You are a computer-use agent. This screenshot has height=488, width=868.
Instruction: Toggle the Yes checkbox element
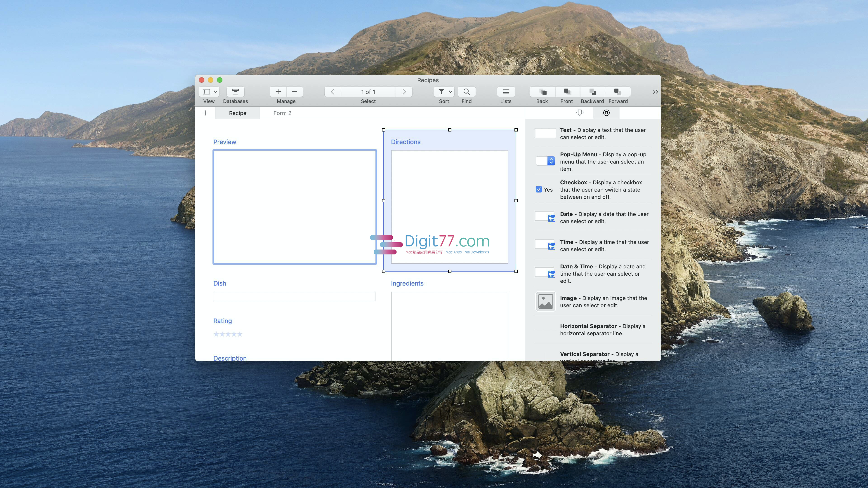(x=538, y=190)
